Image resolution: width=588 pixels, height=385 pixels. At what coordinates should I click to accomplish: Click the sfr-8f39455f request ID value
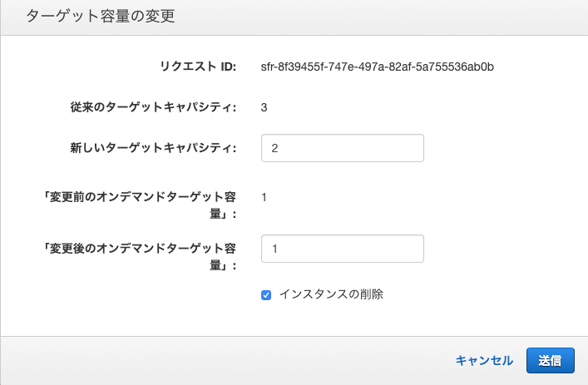pos(378,67)
